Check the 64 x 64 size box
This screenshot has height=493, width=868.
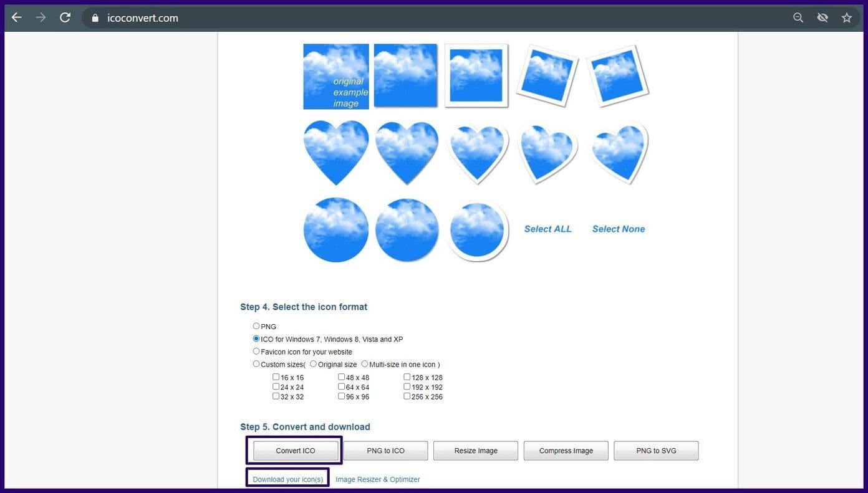coord(342,386)
